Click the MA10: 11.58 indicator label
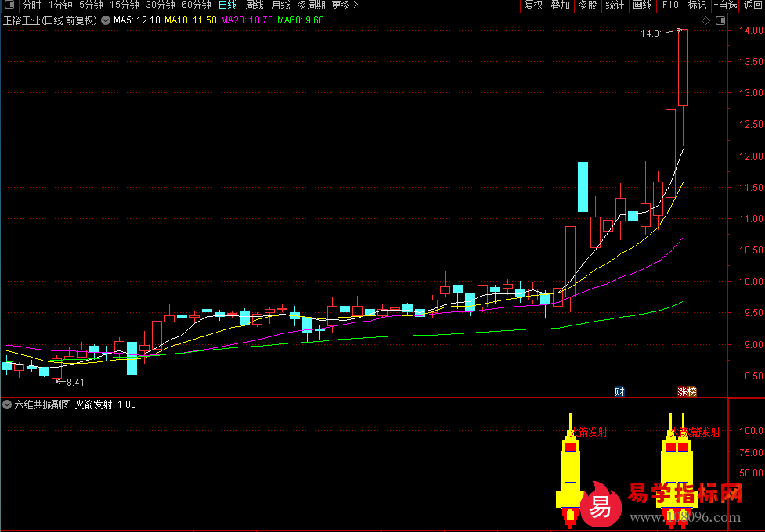This screenshot has height=532, width=765. point(190,20)
